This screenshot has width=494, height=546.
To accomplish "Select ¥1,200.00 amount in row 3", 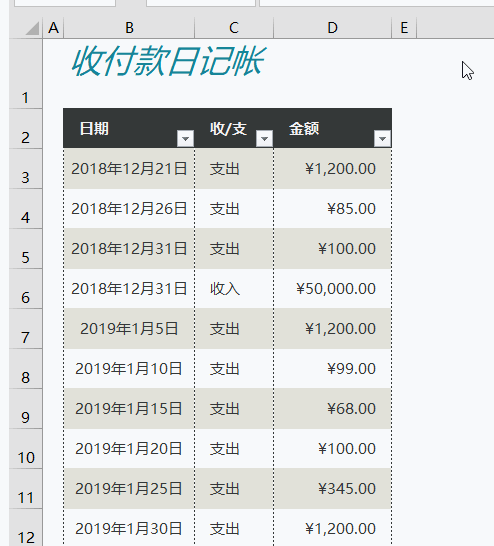I will tap(332, 169).
